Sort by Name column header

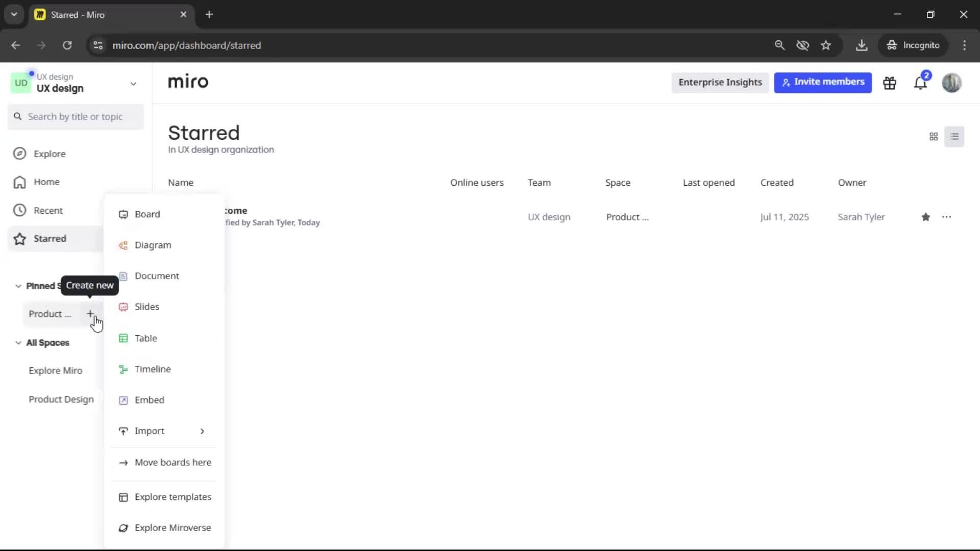coord(181,183)
